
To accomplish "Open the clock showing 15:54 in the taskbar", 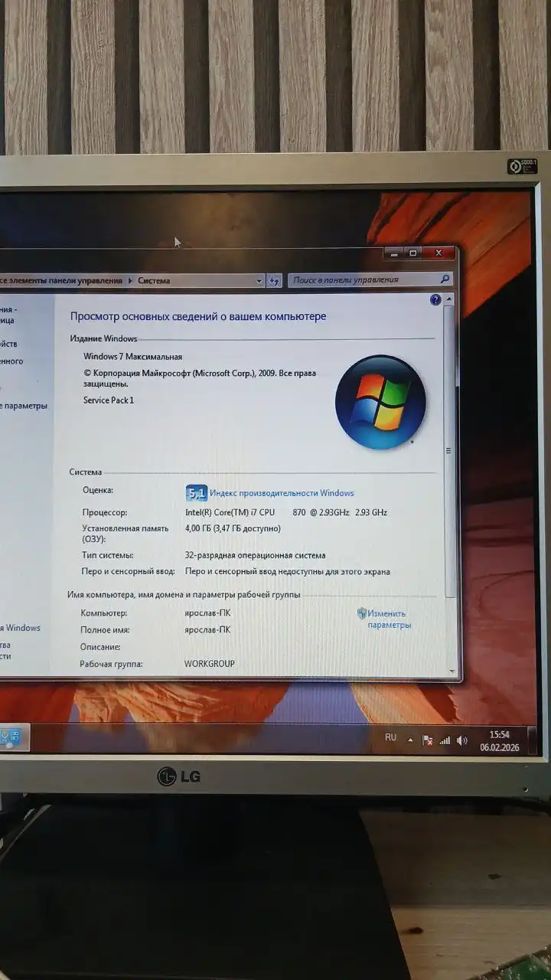I will tap(499, 740).
